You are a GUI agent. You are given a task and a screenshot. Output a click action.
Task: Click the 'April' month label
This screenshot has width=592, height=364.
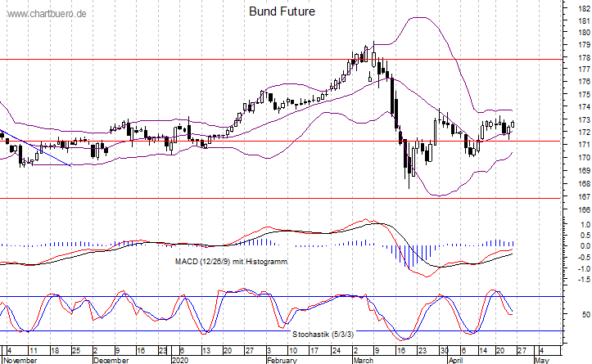(x=456, y=360)
